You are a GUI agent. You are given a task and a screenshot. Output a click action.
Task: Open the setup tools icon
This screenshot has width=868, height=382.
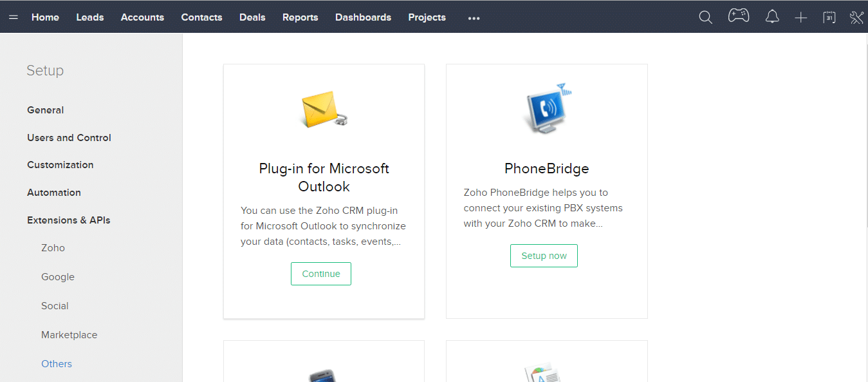pyautogui.click(x=856, y=17)
